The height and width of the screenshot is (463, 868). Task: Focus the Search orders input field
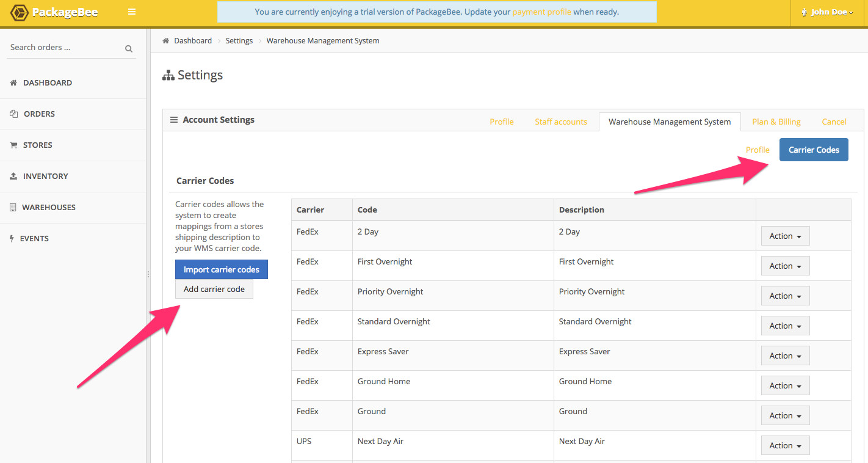pos(66,48)
